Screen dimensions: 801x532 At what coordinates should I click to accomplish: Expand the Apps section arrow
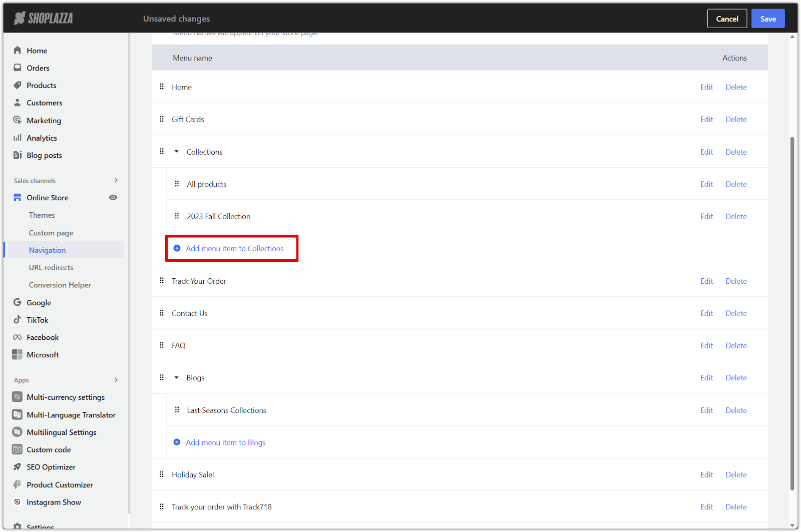tap(116, 380)
